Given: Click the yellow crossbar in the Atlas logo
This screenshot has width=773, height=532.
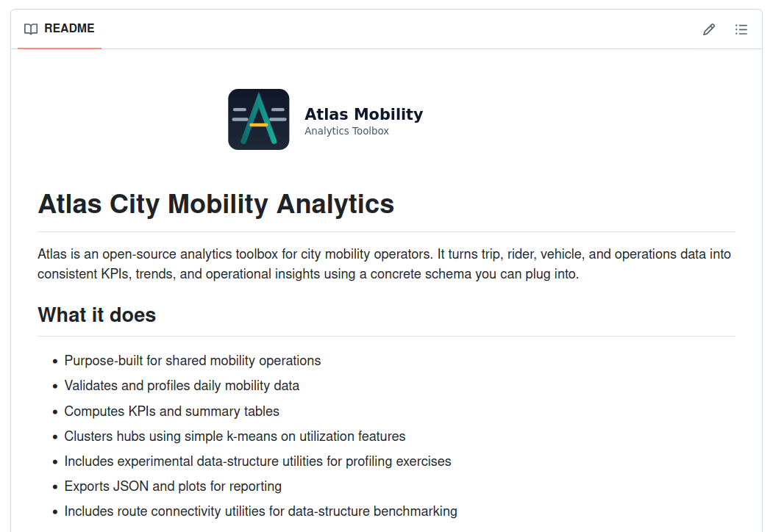Looking at the screenshot, I should [258, 125].
